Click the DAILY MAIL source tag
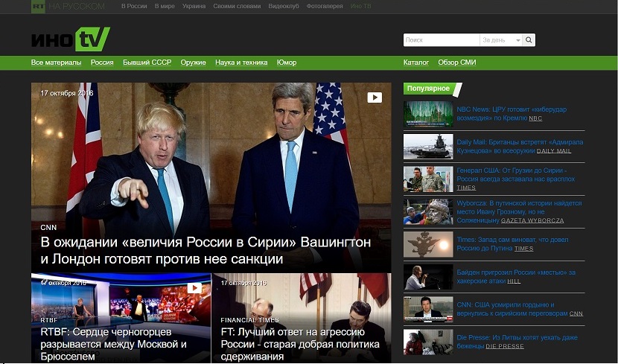The height and width of the screenshot is (364, 618). tap(554, 151)
